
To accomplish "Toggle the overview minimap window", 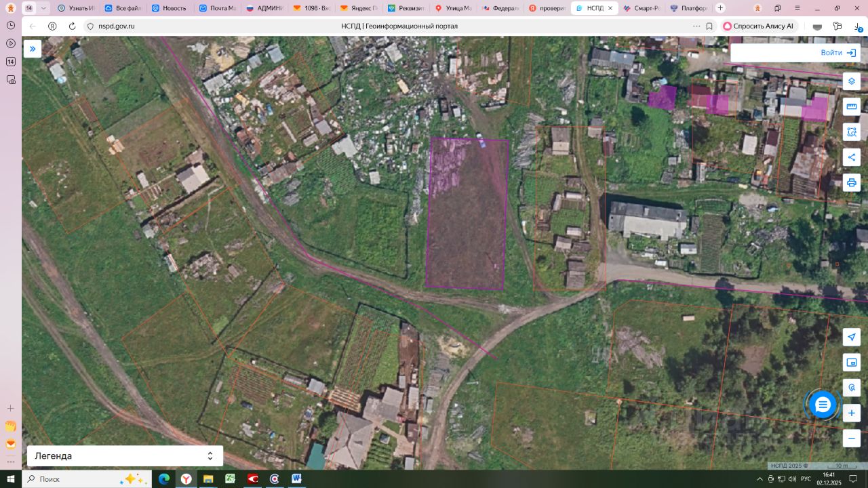I will click(852, 363).
